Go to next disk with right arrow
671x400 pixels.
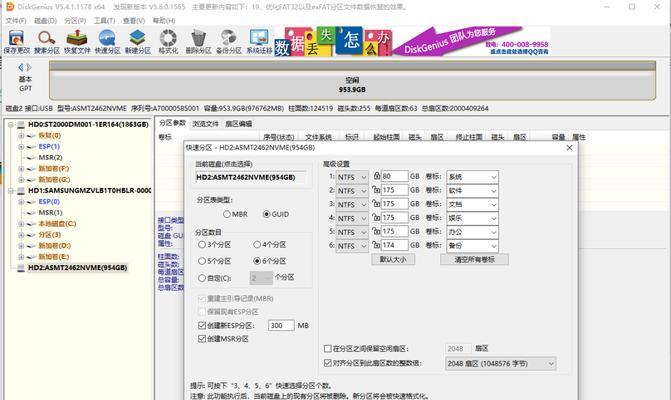click(29, 67)
